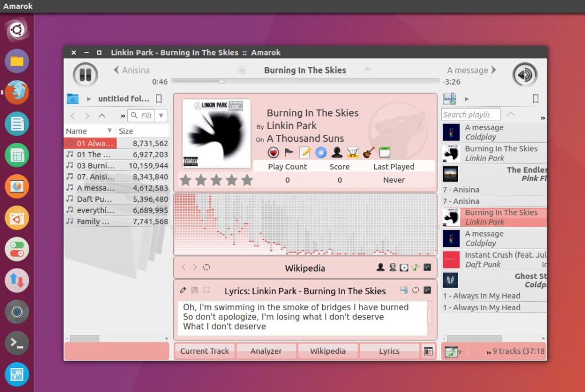The width and height of the screenshot is (585, 392).
Task: Type in the Search playlist field
Action: pyautogui.click(x=470, y=114)
